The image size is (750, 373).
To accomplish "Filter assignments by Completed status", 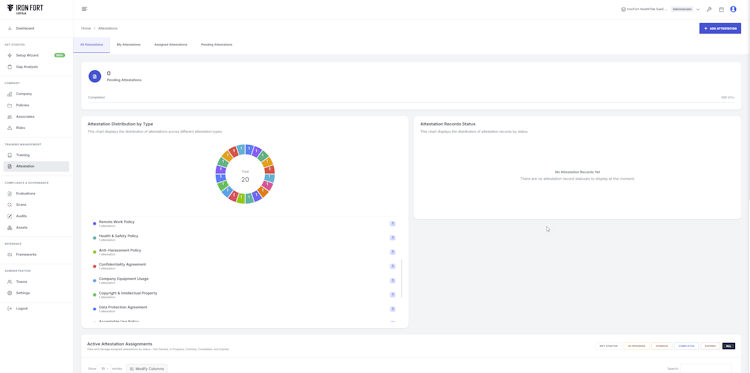I will (x=686, y=346).
